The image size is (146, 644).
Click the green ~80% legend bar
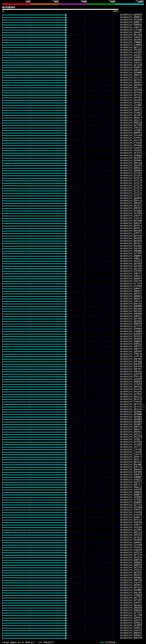click(x=101, y=4)
